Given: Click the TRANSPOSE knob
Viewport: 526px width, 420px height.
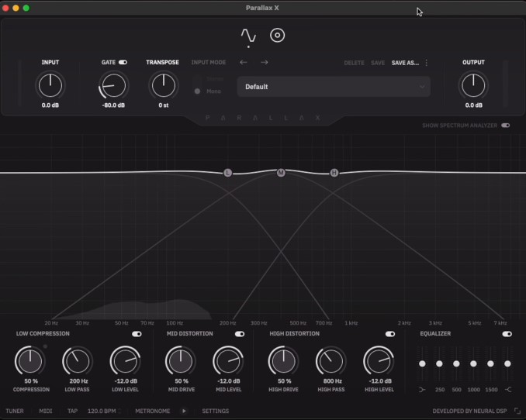Looking at the screenshot, I should click(x=164, y=85).
